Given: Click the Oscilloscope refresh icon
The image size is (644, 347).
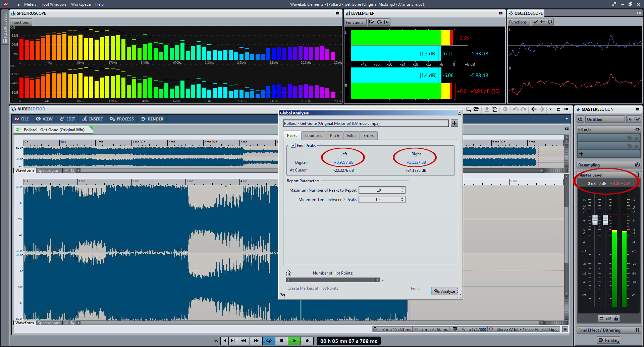Looking at the screenshot, I should (x=550, y=22).
